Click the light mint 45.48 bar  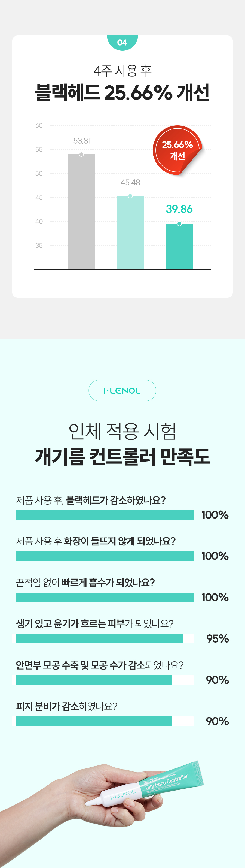130,233
